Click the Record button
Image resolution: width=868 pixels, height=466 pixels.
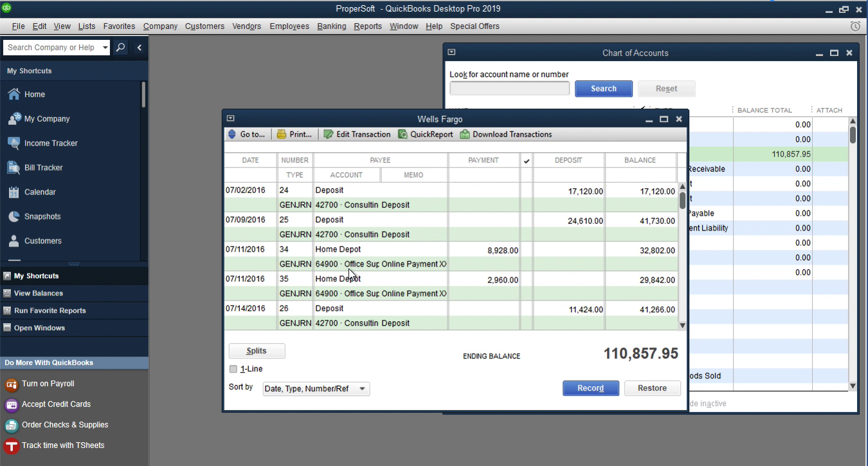click(591, 388)
